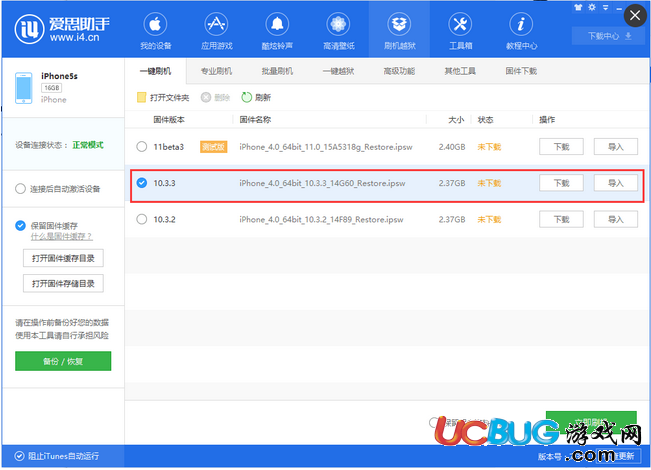Switch to the 一键刷机 tab
Image resolution: width=651 pixels, height=470 pixels.
156,71
